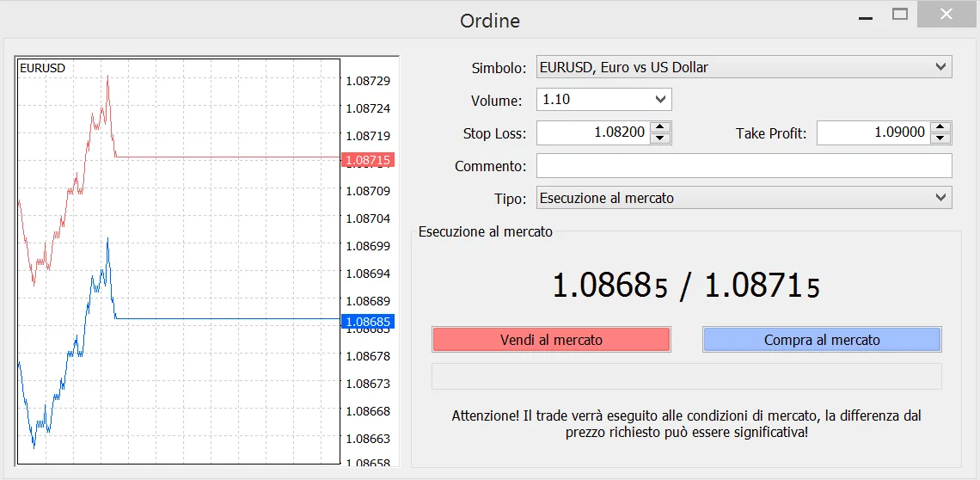Increase the Take Profit value using the up arrow
This screenshot has height=480, width=980.
941,126
